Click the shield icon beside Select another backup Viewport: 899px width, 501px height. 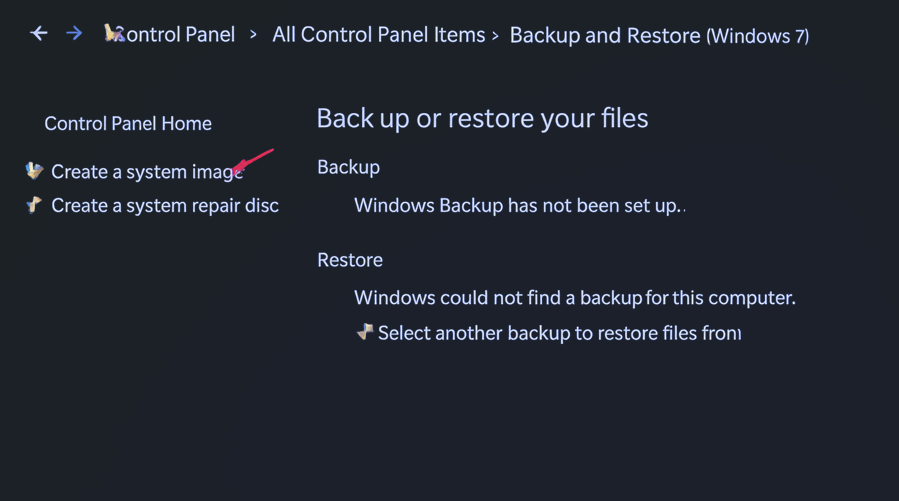pos(365,332)
